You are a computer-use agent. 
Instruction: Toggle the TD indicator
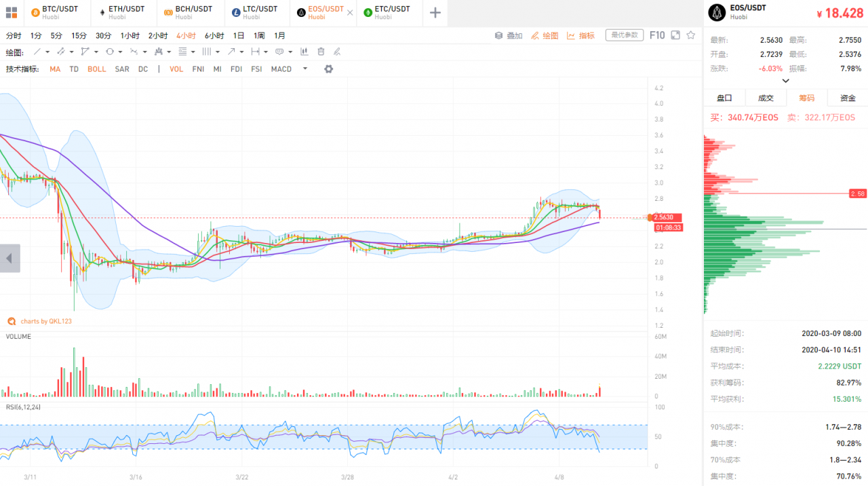tap(74, 69)
